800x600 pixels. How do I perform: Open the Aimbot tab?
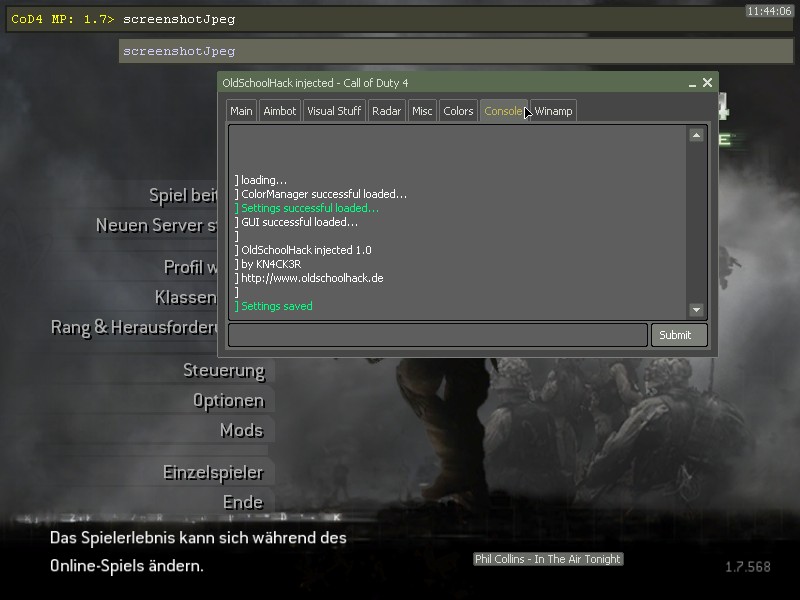pos(280,111)
